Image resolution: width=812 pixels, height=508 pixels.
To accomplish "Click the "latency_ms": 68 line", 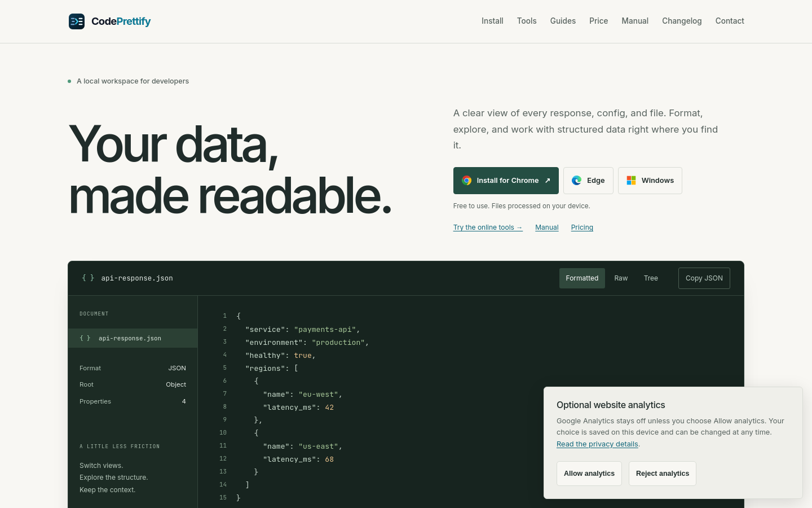I will 298,459.
